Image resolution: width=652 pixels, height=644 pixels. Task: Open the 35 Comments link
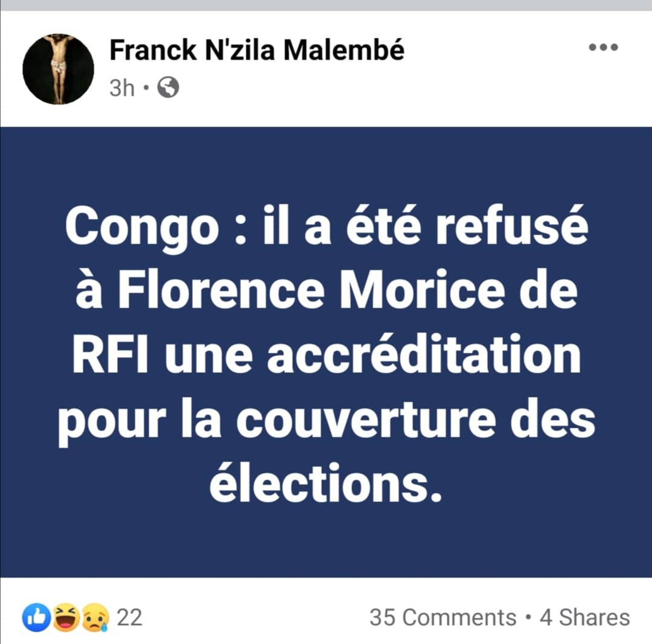[x=443, y=618]
